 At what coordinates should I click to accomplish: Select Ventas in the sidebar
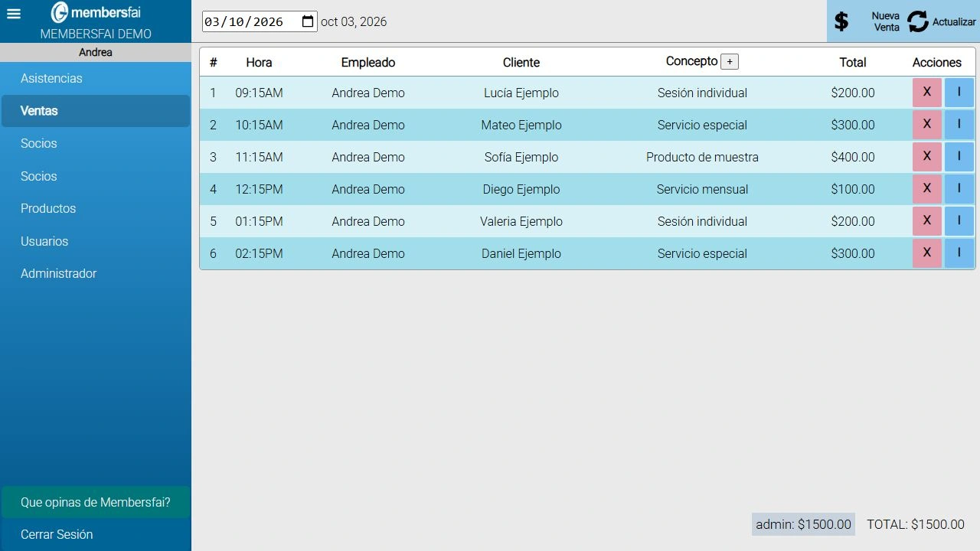click(x=96, y=111)
